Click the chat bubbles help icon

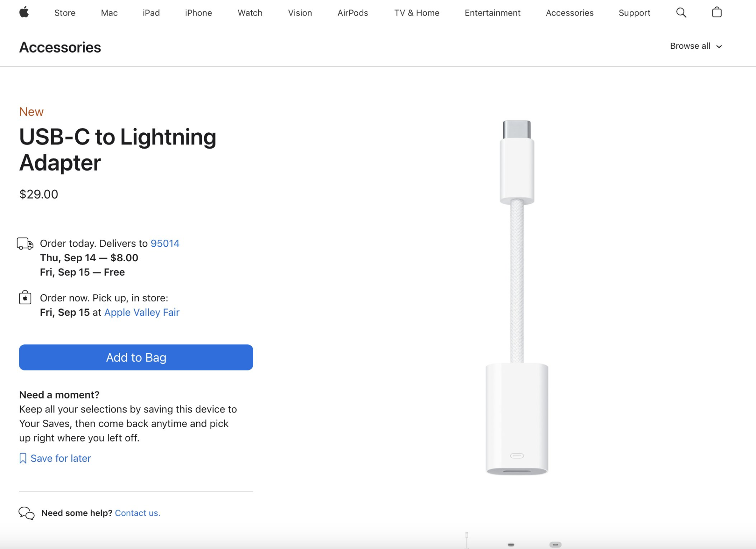click(x=26, y=513)
